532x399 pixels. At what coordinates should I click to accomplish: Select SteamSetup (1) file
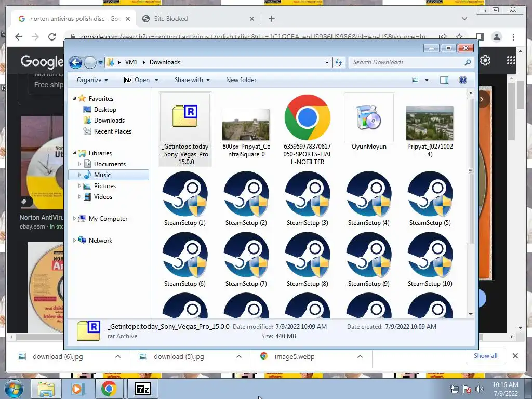pos(185,198)
